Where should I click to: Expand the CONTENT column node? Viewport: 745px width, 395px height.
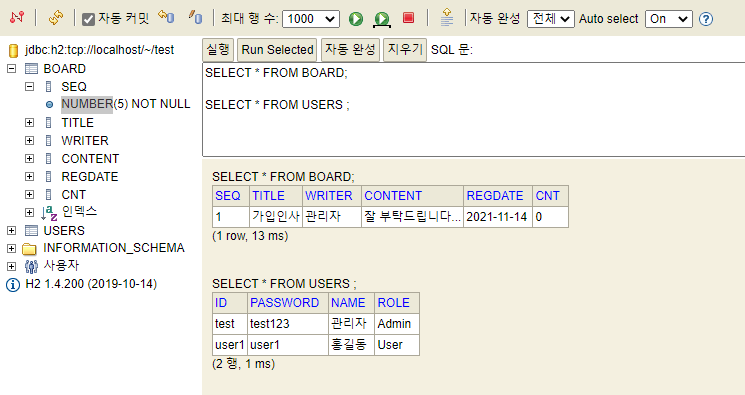(x=29, y=159)
